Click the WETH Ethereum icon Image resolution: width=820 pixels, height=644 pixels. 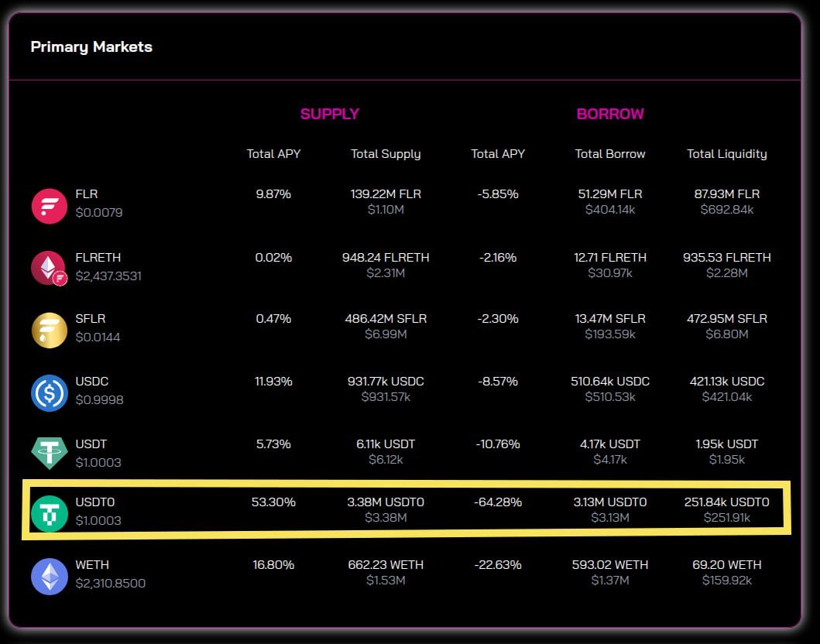tap(49, 577)
